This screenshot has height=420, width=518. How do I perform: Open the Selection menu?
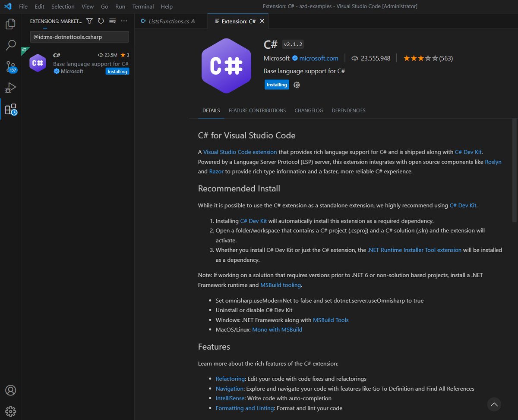click(x=63, y=6)
